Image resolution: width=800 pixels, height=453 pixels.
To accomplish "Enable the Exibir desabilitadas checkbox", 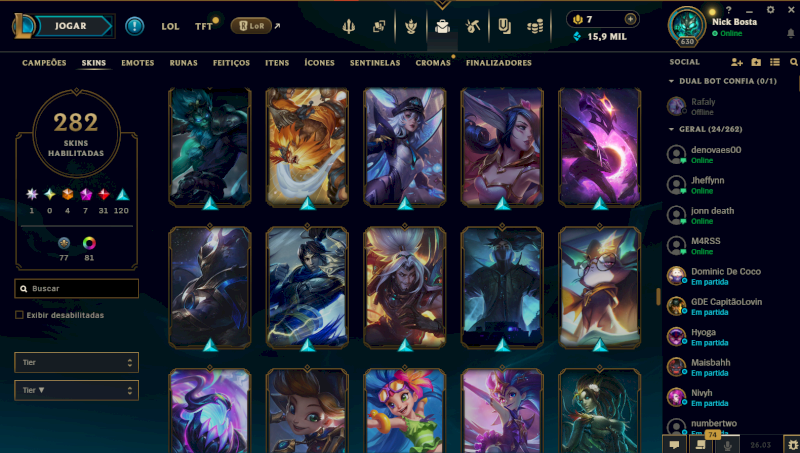I will pos(19,315).
